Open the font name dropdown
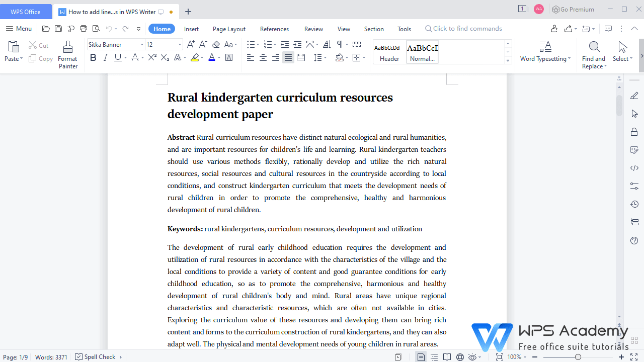Screen dimensions: 644x362 (142, 45)
